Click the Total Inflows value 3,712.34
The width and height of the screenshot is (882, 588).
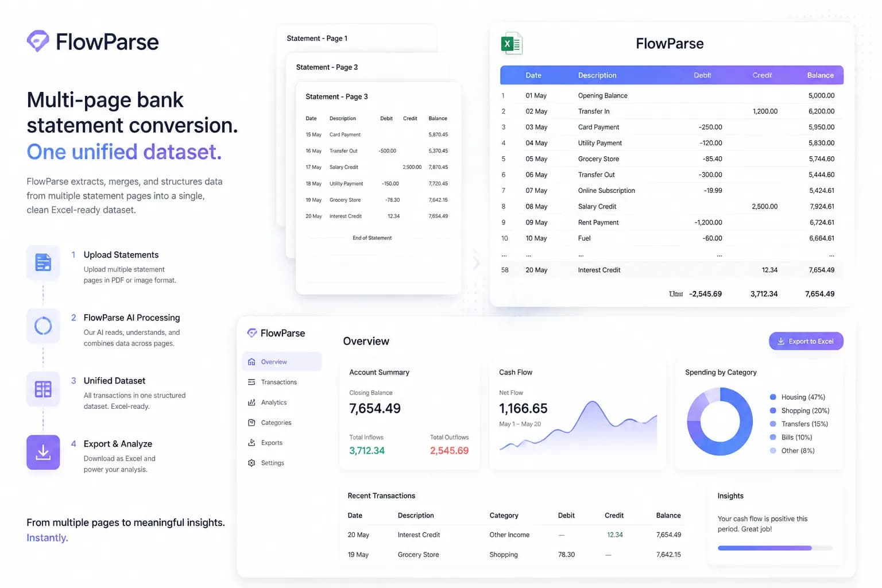(367, 451)
